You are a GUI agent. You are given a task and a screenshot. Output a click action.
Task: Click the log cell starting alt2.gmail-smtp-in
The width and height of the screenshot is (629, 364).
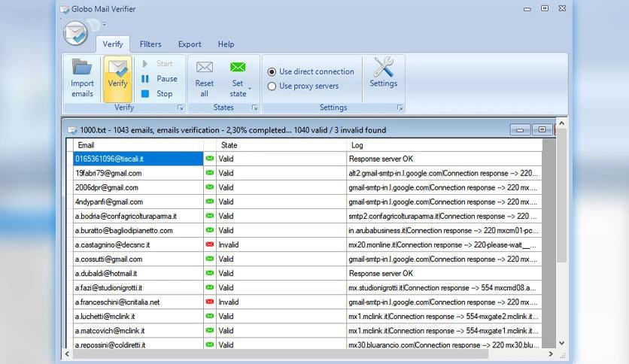444,173
